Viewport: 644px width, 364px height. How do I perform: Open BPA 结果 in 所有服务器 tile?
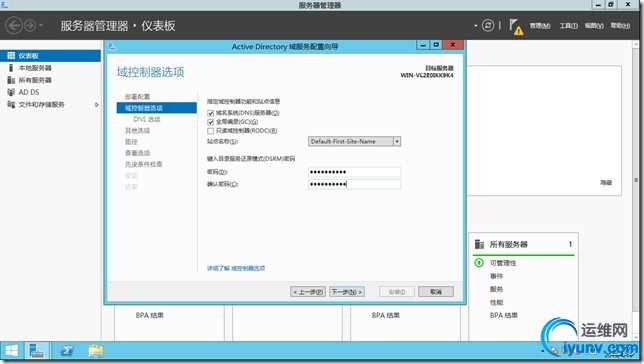click(x=504, y=316)
